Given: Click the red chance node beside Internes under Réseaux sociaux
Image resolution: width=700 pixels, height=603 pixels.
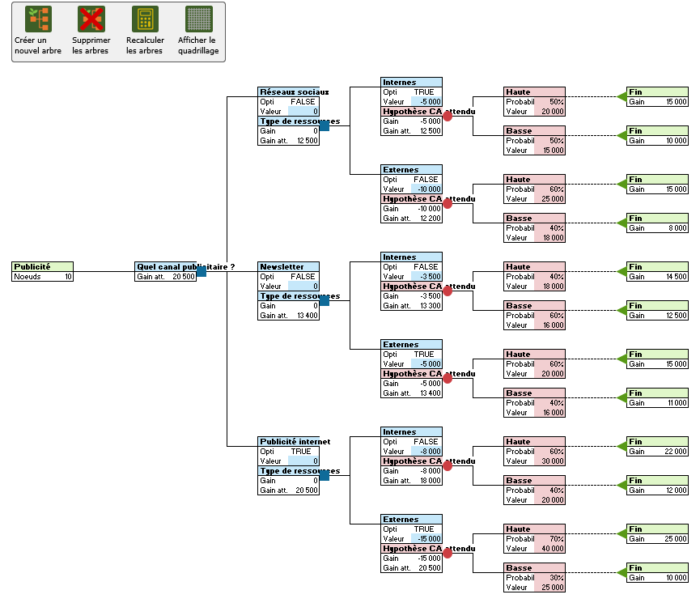Looking at the screenshot, I should (x=446, y=117).
